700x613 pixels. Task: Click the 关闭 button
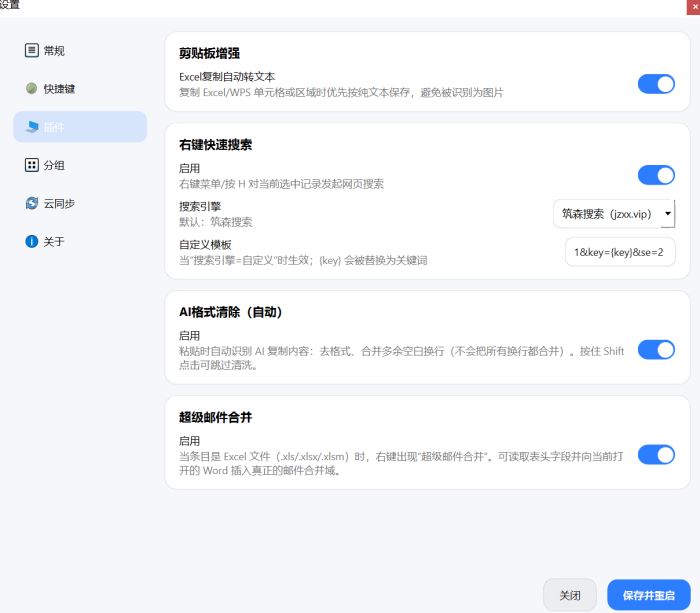click(570, 595)
